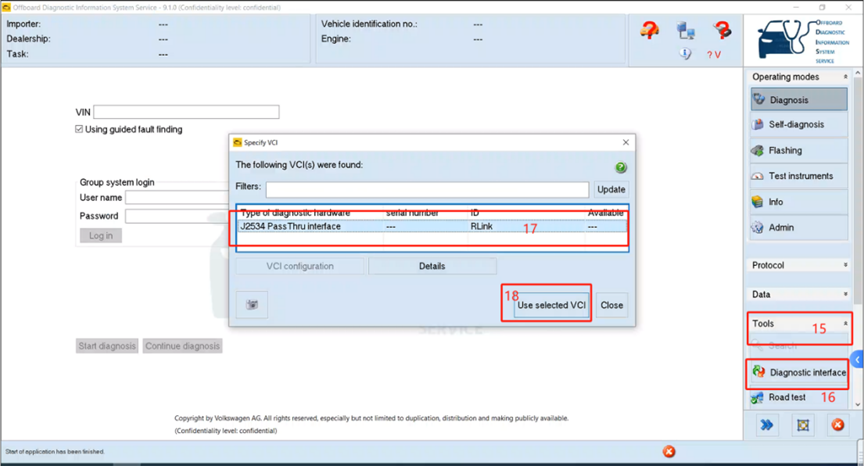Click the User name field
Viewport: 864px width, 466px height.
tap(177, 197)
